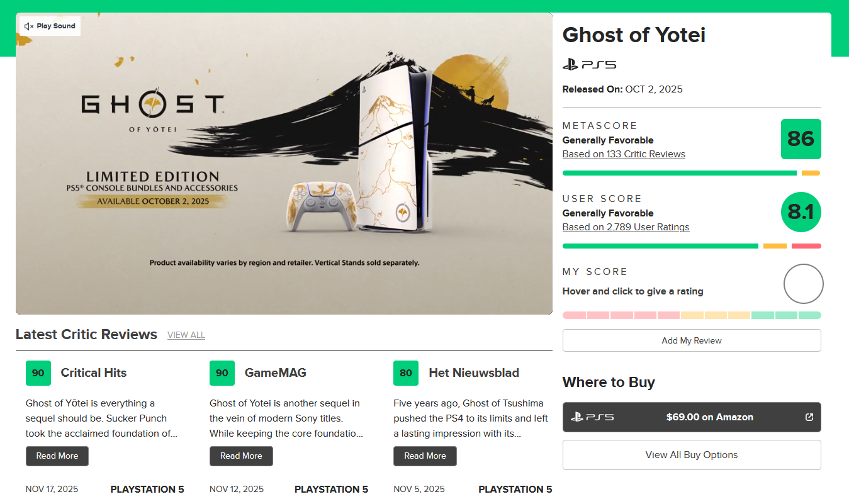Viewport: 849px width, 504px height.
Task: Read more of Critical Hits review
Action: [57, 456]
